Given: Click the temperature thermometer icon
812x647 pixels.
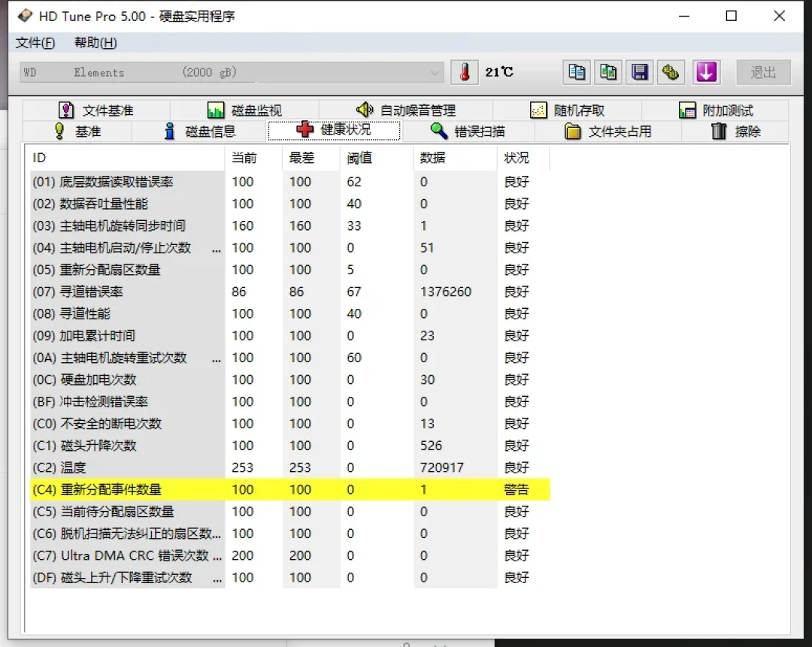Looking at the screenshot, I should [x=465, y=72].
